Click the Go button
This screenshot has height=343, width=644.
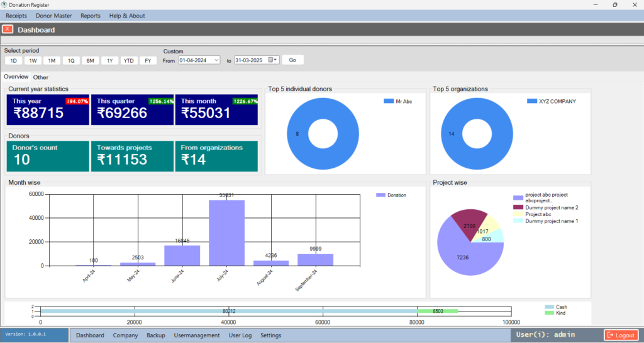tap(292, 60)
